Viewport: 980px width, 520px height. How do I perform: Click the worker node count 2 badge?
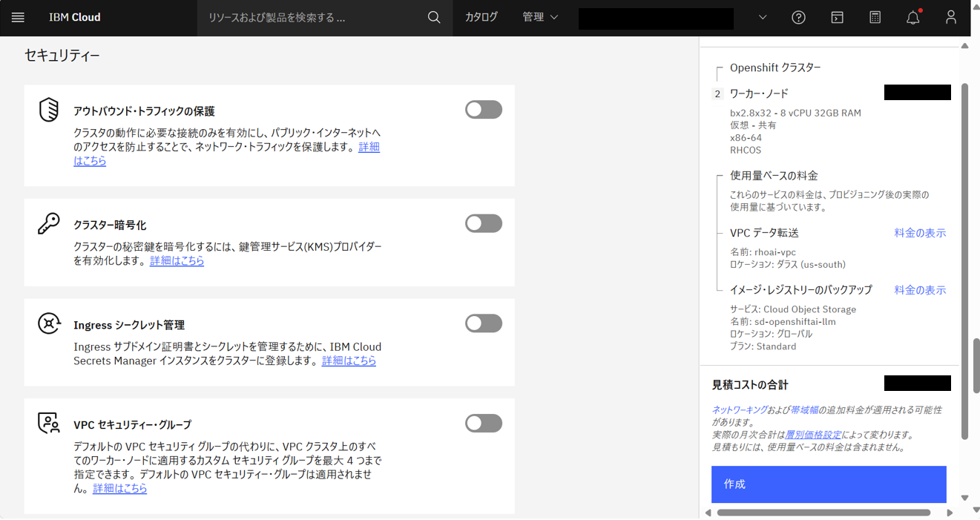coord(717,94)
